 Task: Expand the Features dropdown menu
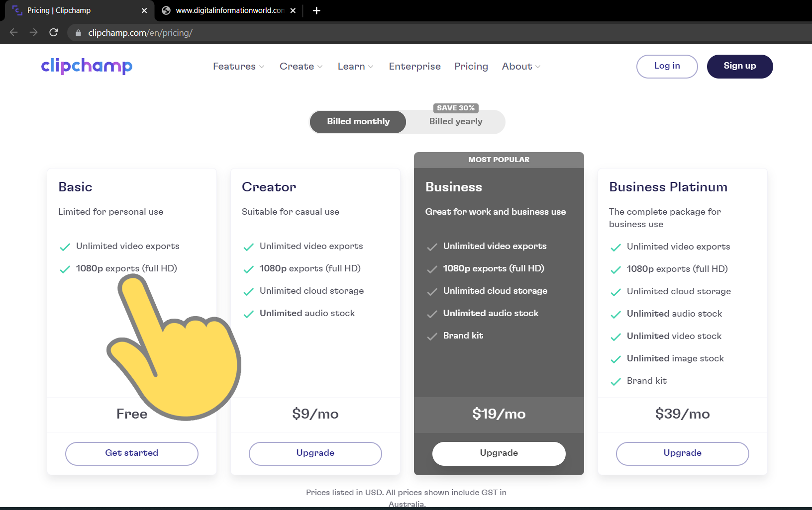click(x=238, y=67)
